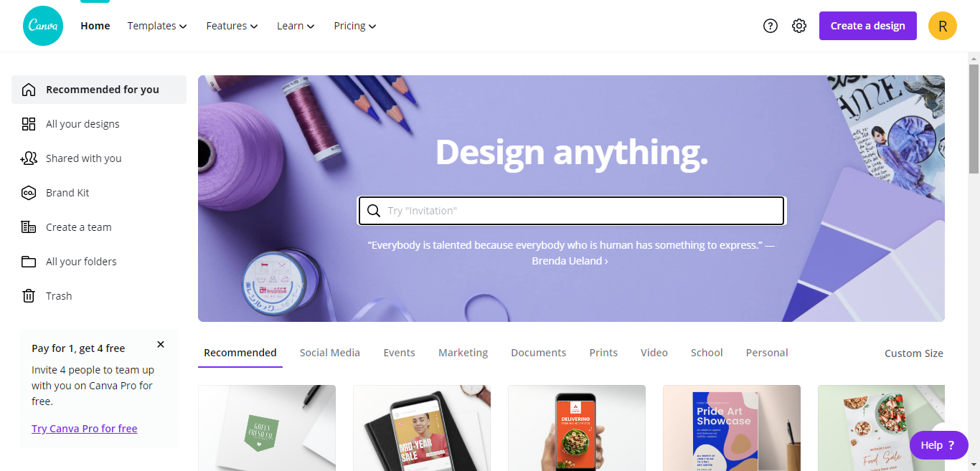This screenshot has height=471, width=980.
Task: Click the Create a design button
Action: click(868, 26)
